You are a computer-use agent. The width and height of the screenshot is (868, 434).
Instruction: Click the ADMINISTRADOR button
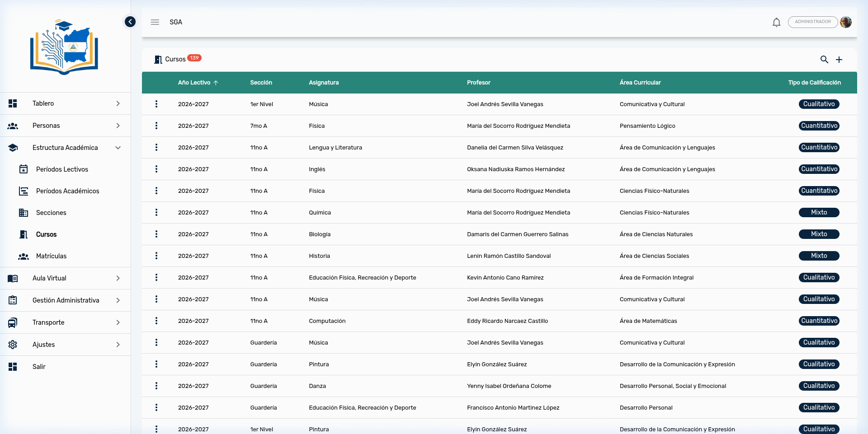(812, 22)
